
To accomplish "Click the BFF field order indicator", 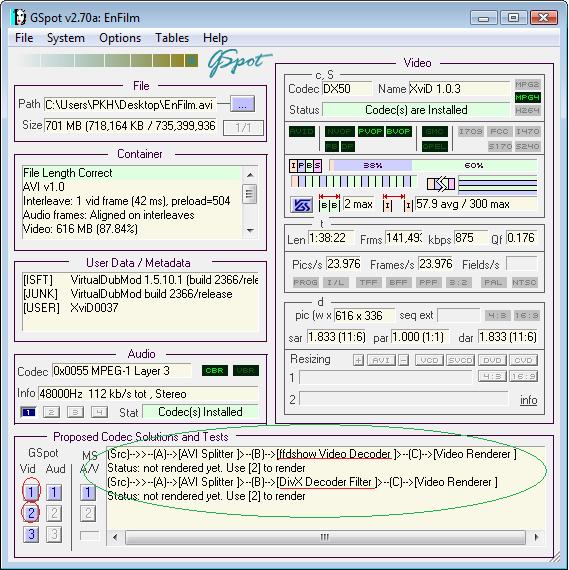I will tap(398, 282).
